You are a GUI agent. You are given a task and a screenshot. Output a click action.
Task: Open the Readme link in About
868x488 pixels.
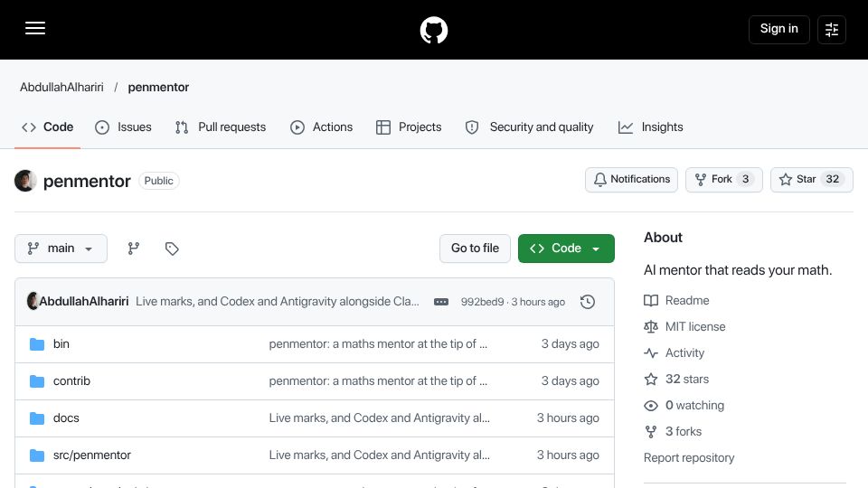pos(676,300)
